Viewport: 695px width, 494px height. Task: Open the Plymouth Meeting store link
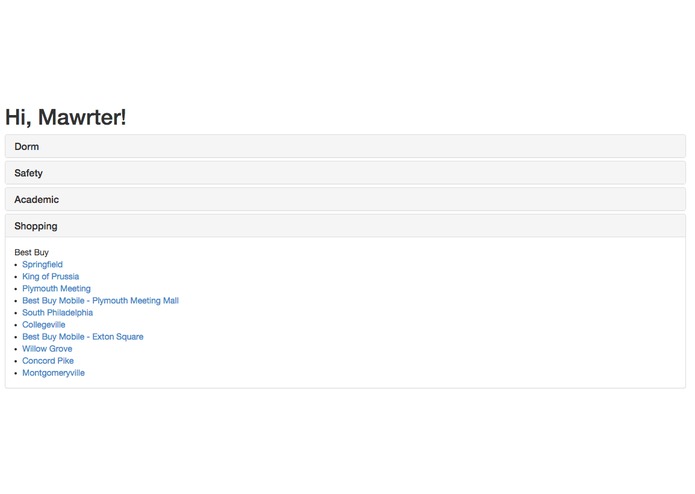coord(56,288)
